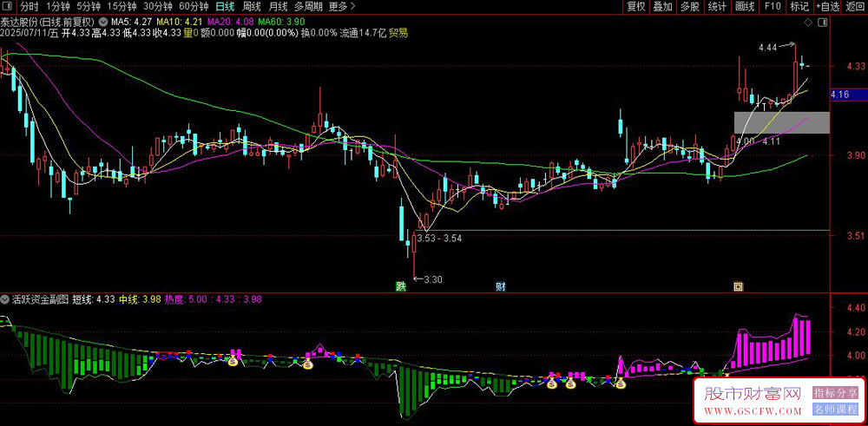
Task: Click the 回 marker on time axis
Action: (738, 286)
